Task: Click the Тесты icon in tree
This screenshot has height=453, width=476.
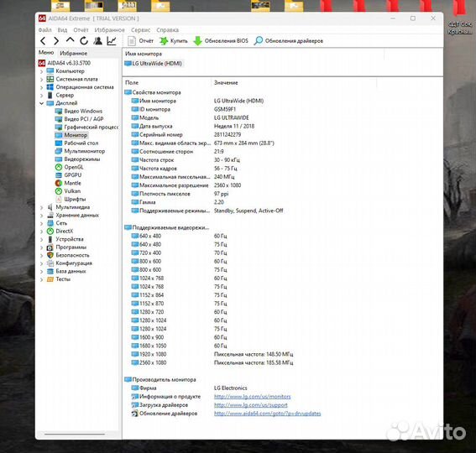Action: 50,279
